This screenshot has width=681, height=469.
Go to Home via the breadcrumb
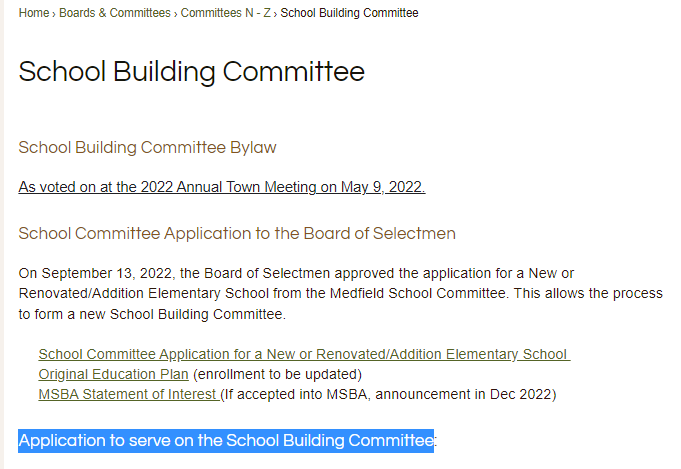tap(33, 13)
